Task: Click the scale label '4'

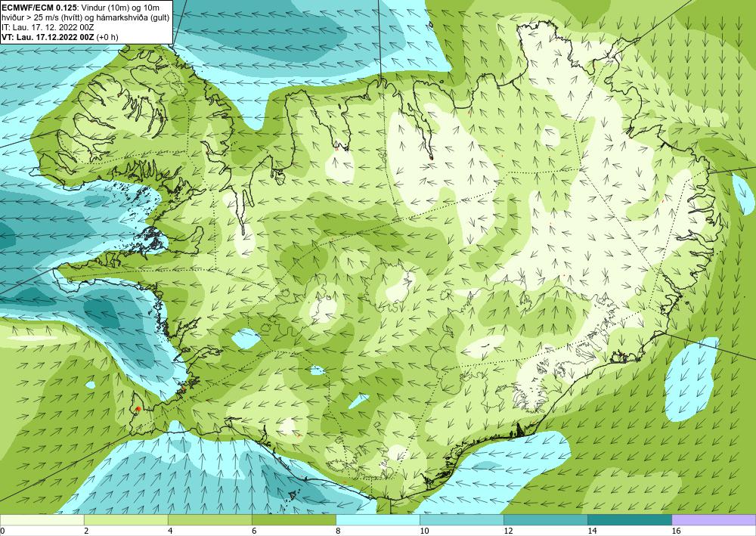Action: click(170, 531)
